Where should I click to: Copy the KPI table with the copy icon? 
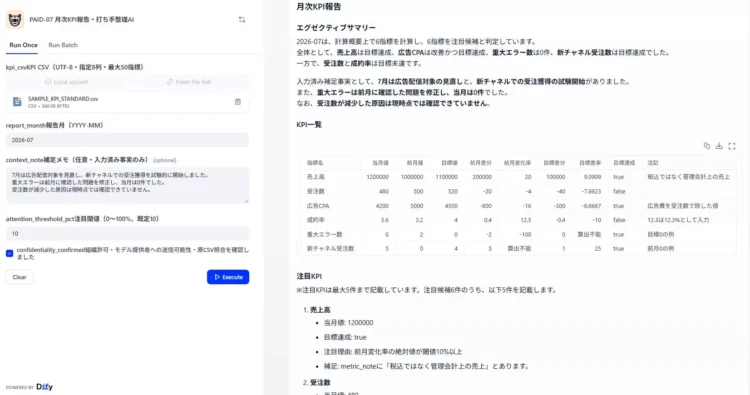[x=706, y=146]
